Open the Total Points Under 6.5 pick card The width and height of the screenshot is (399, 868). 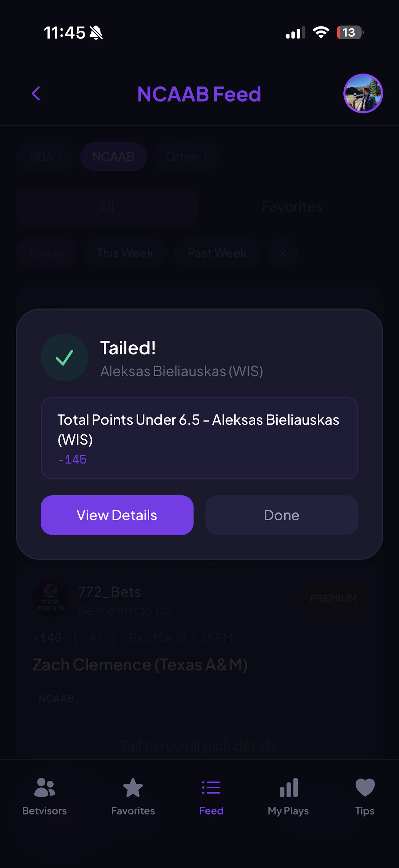(199, 438)
